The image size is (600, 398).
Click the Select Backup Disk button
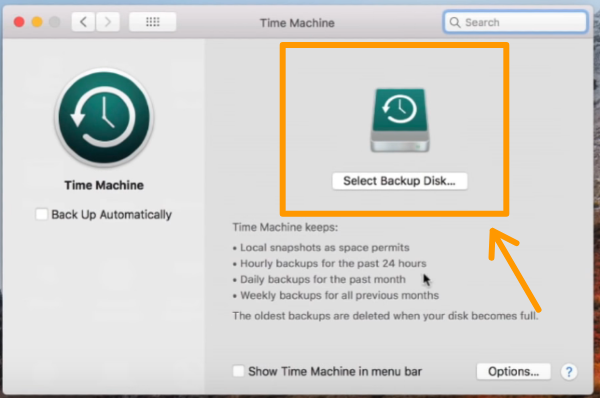coord(399,181)
